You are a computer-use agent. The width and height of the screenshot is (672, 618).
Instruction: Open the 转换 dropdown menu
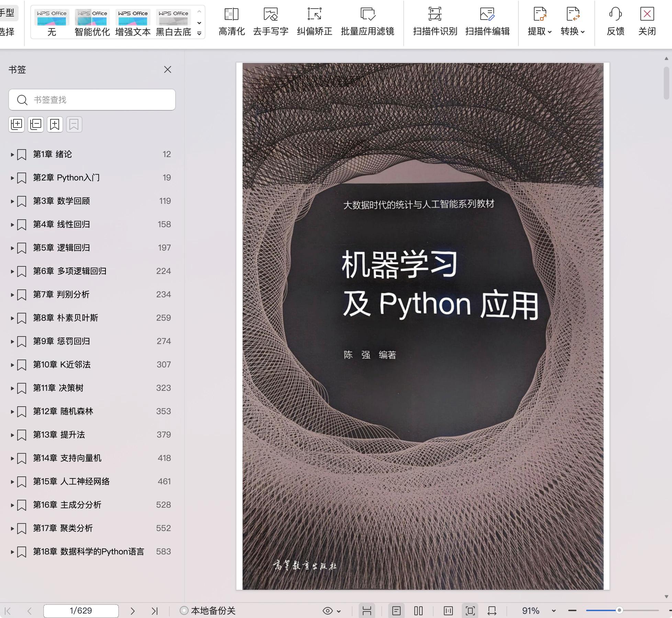573,22
